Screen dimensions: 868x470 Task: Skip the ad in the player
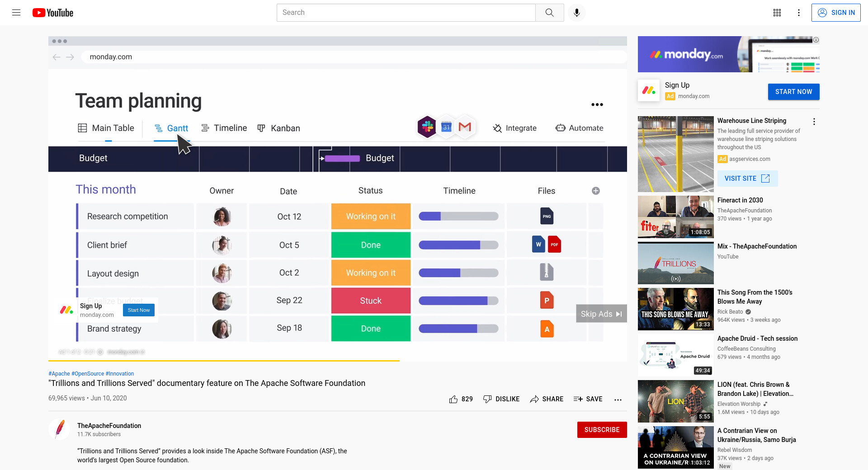[601, 314]
